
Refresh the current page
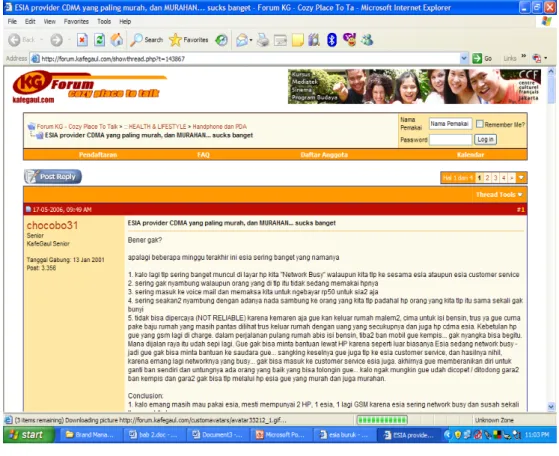[x=99, y=40]
